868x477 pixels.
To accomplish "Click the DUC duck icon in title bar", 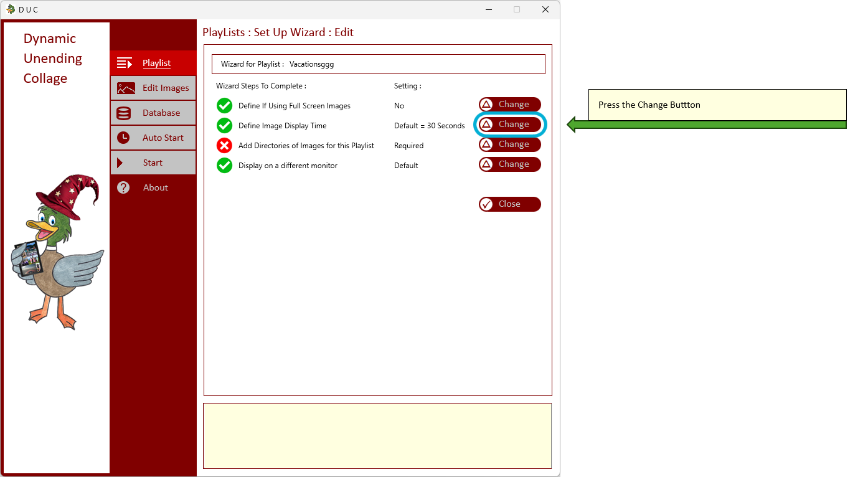I will [x=11, y=9].
